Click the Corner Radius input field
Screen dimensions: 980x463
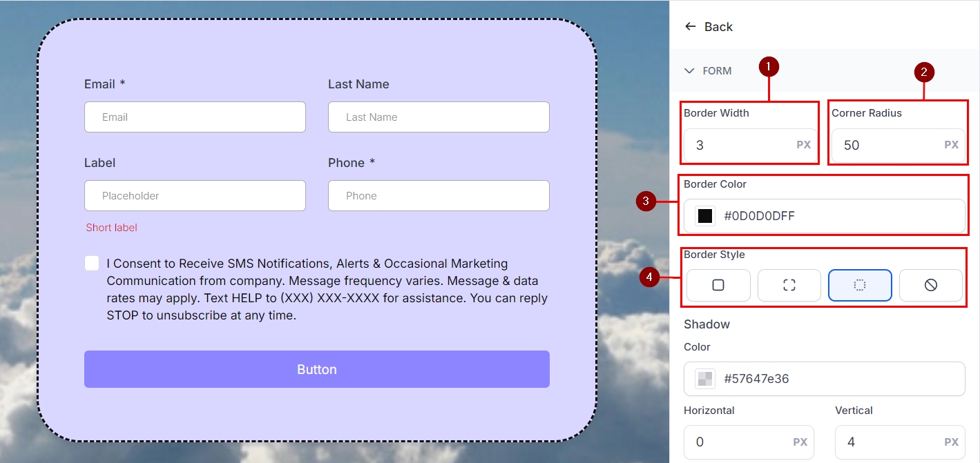click(x=887, y=145)
